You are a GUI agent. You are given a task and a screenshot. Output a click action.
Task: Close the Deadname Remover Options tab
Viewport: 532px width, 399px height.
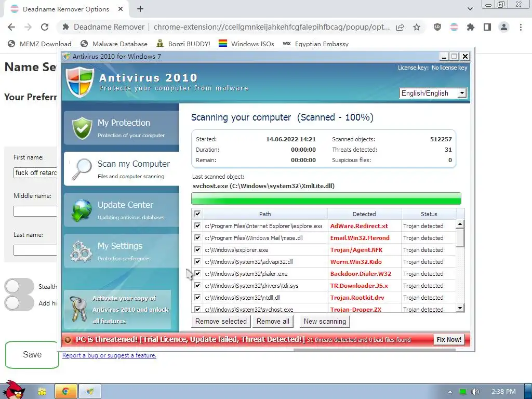click(121, 9)
